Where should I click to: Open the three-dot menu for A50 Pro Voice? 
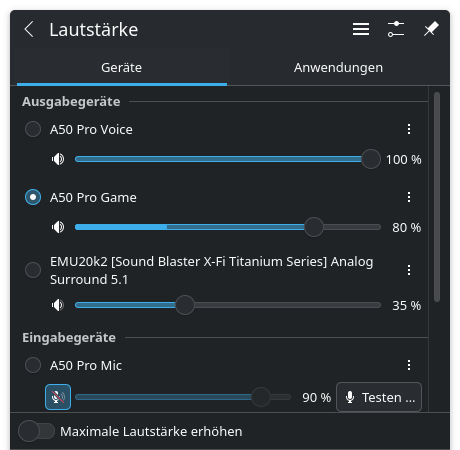coord(409,129)
